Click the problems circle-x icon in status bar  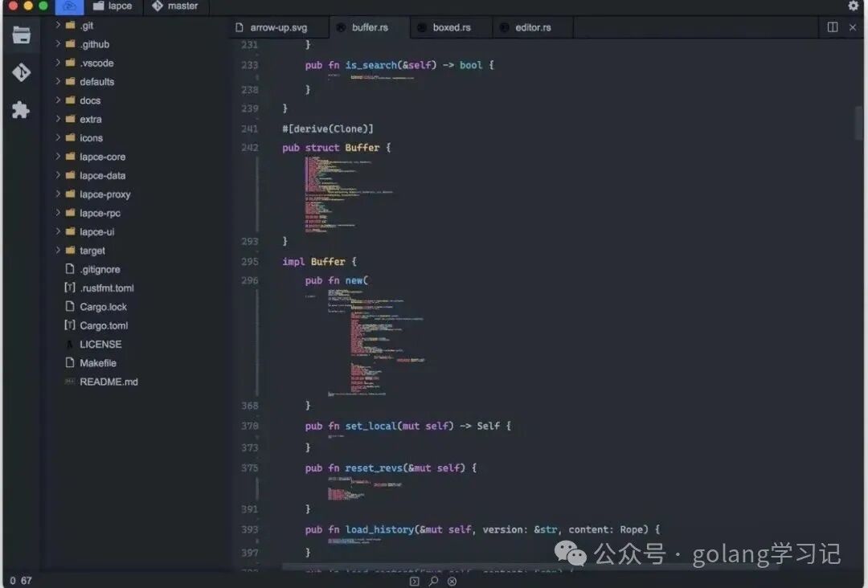[452, 582]
